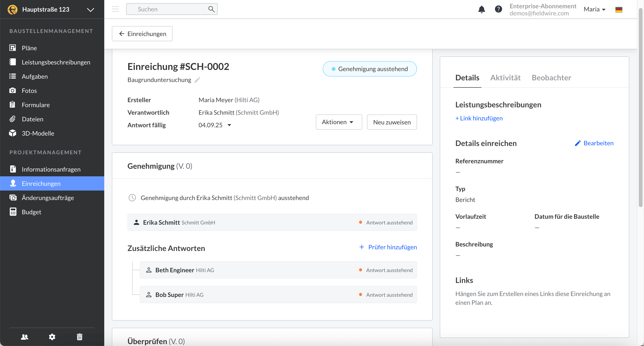The width and height of the screenshot is (644, 346).
Task: Click the pencil icon next to Baugrunduntersuchung
Action: pyautogui.click(x=198, y=80)
